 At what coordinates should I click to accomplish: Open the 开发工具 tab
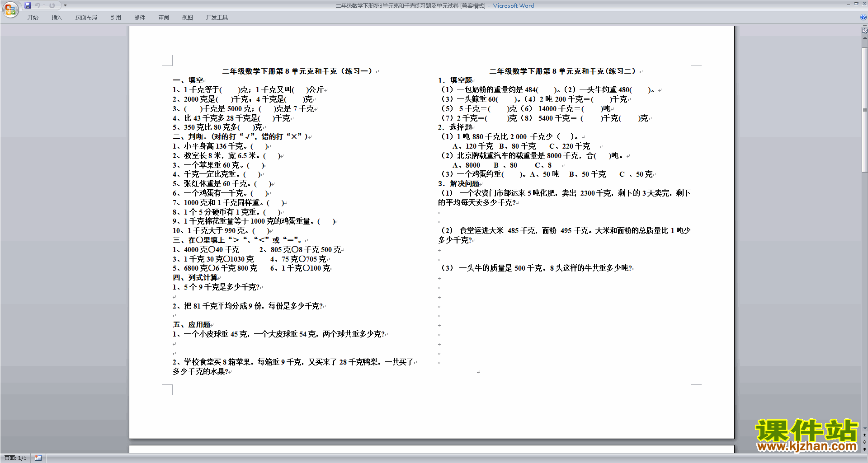217,18
